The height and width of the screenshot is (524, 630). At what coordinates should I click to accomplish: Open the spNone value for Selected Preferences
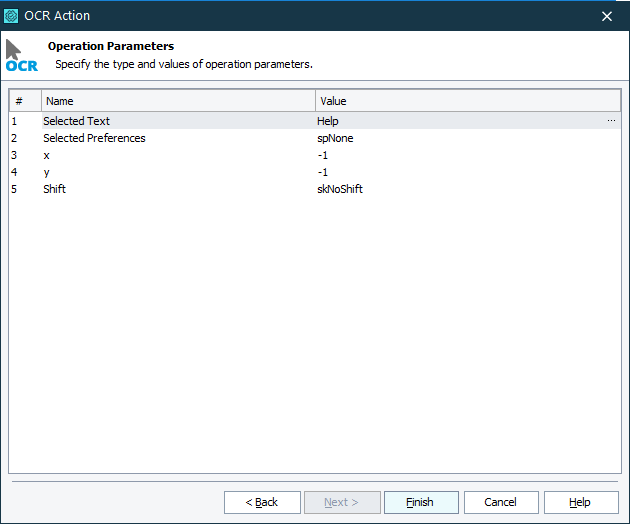[x=335, y=138]
